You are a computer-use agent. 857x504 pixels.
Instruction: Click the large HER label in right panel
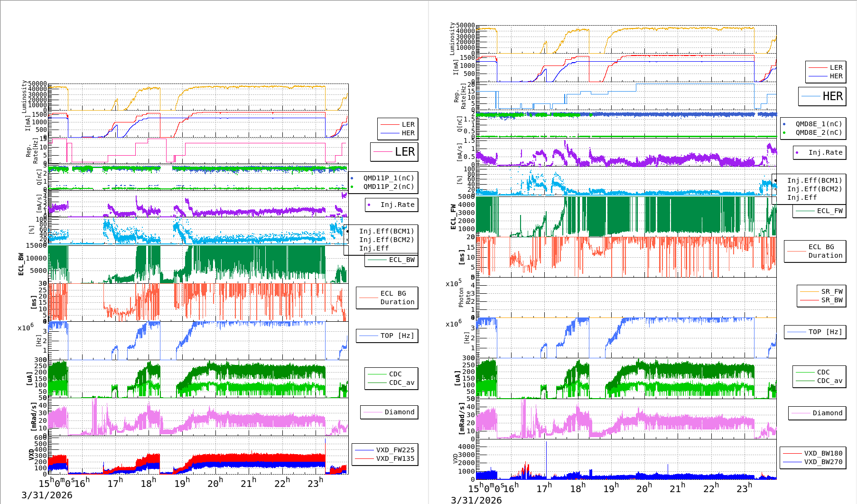[832, 96]
